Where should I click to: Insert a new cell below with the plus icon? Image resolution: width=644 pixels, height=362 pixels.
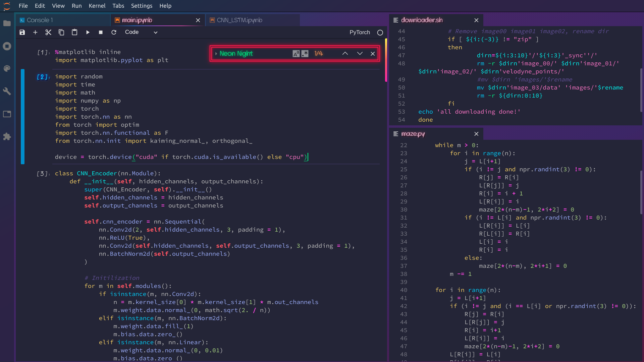(x=35, y=32)
